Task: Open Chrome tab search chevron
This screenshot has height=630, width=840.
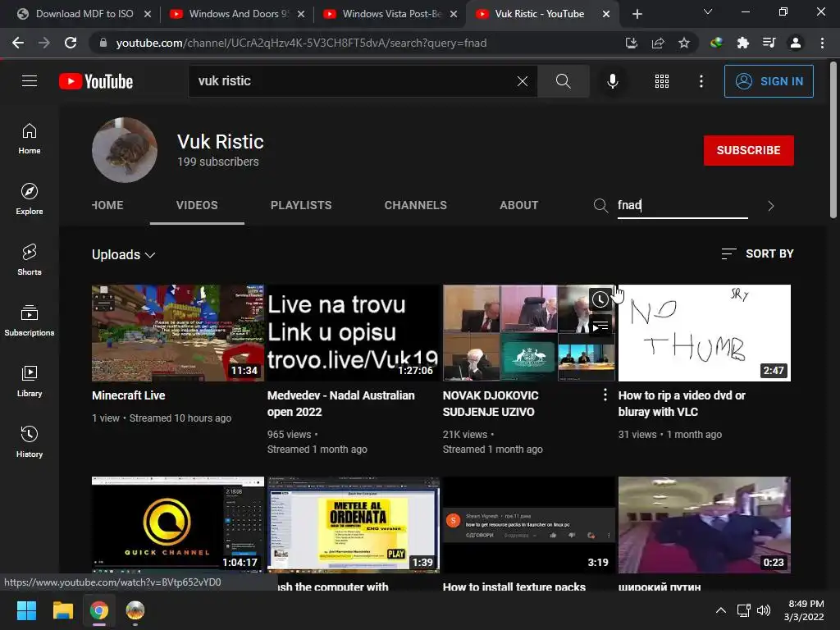Action: tap(708, 11)
